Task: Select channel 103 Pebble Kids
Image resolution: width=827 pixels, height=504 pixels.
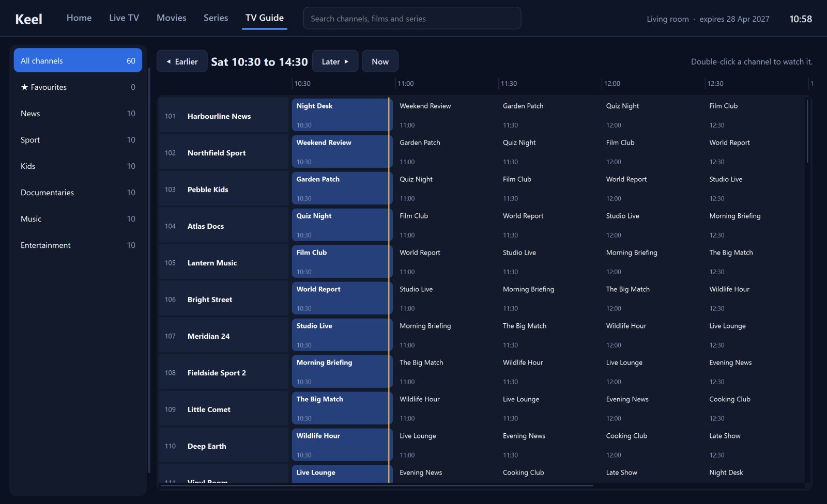Action: click(224, 189)
